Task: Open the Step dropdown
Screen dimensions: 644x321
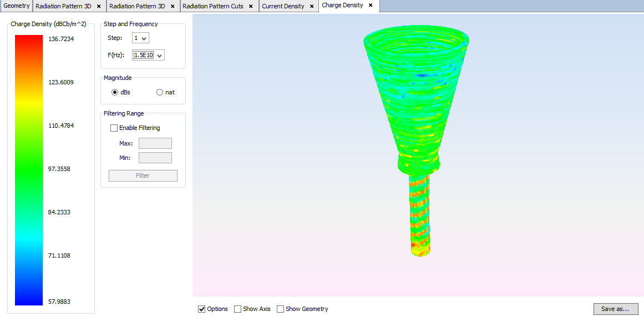Action: click(140, 38)
